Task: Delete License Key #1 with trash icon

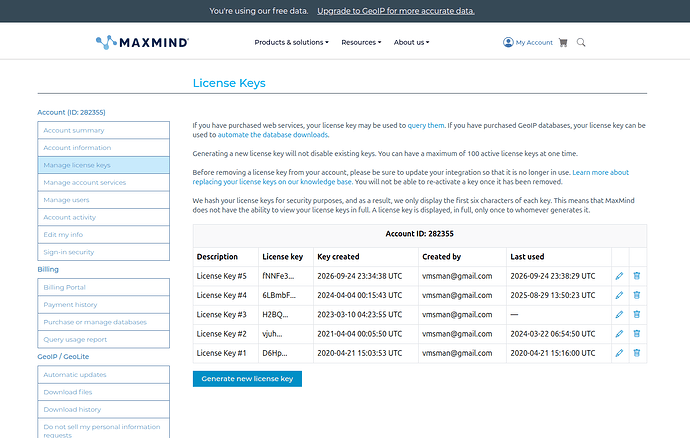Action: pyautogui.click(x=636, y=353)
